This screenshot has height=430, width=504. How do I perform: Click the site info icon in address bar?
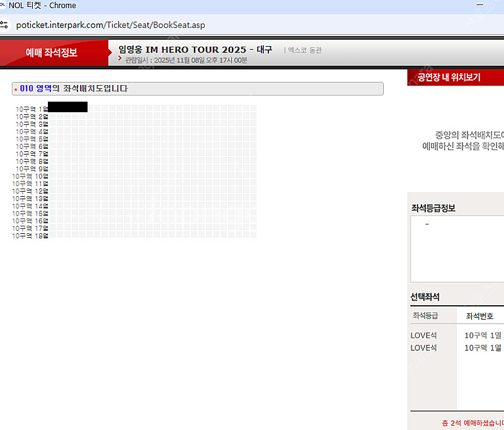click(4, 25)
